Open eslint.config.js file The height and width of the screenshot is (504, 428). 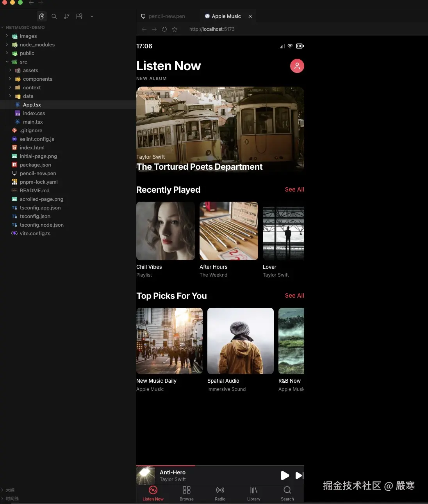68,139
